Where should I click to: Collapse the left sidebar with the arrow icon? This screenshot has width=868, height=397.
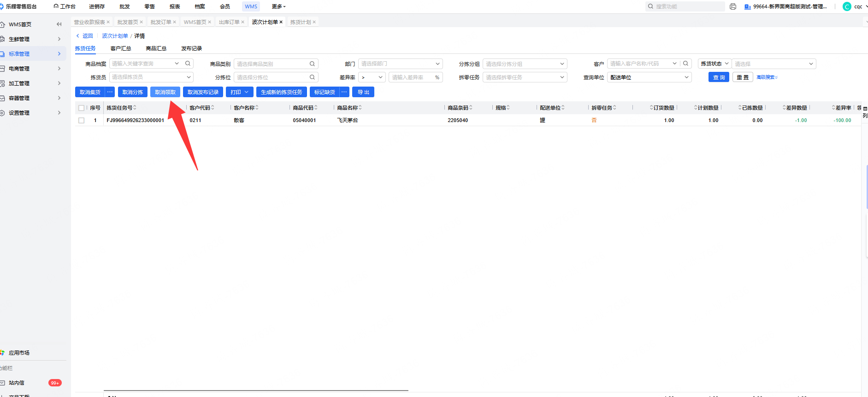[59, 24]
